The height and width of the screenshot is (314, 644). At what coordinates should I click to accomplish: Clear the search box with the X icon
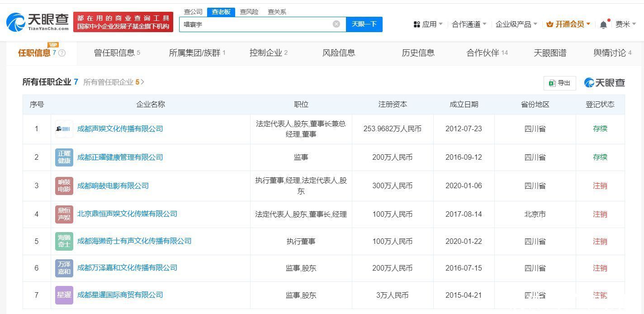click(x=336, y=24)
